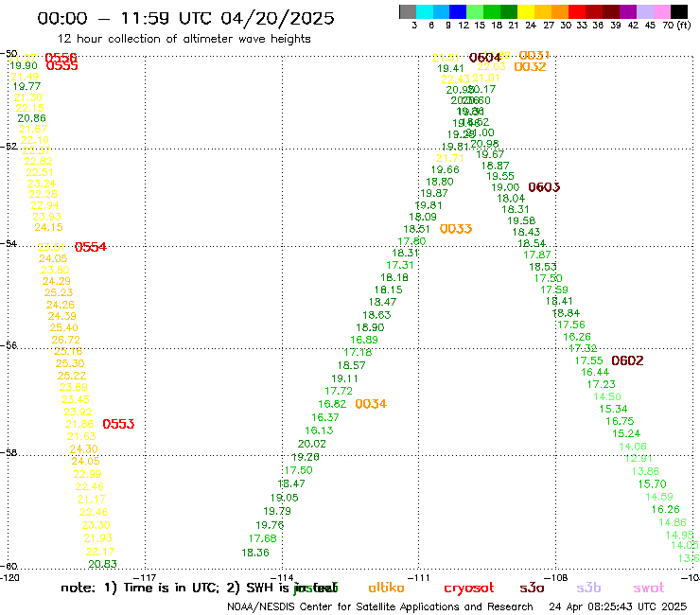Viewport: 700px width, 615px height.
Task: Click the title '00:00 – 11:59 UTC 04/20/2025'
Action: 185,18
